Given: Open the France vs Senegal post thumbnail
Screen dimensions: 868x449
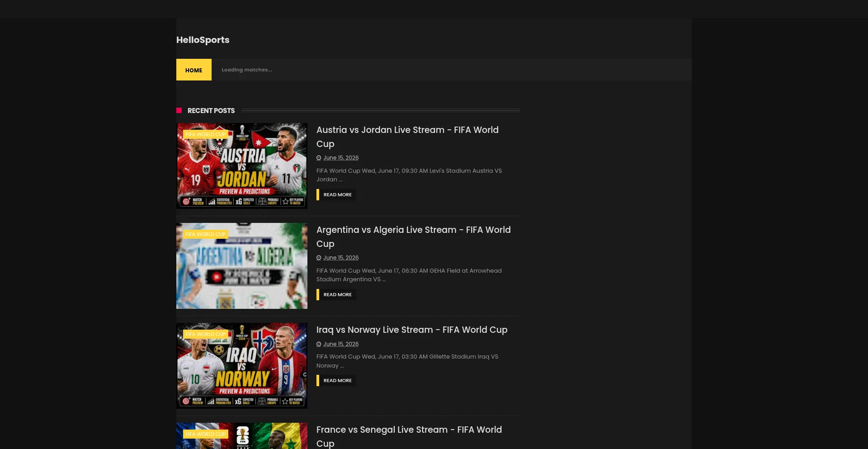Looking at the screenshot, I should (242, 436).
